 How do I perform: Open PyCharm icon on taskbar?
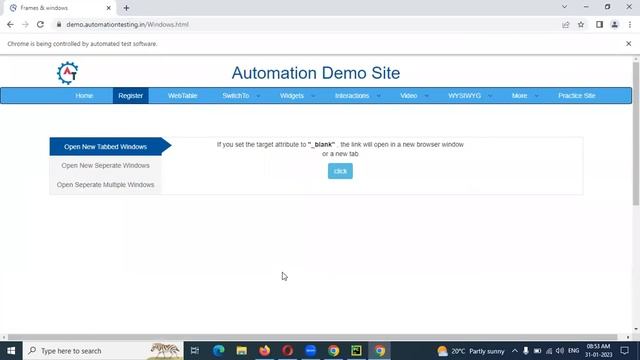point(356,351)
